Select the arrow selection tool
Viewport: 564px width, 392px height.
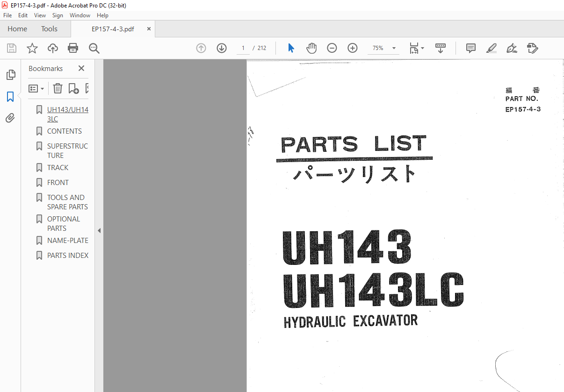pyautogui.click(x=291, y=48)
